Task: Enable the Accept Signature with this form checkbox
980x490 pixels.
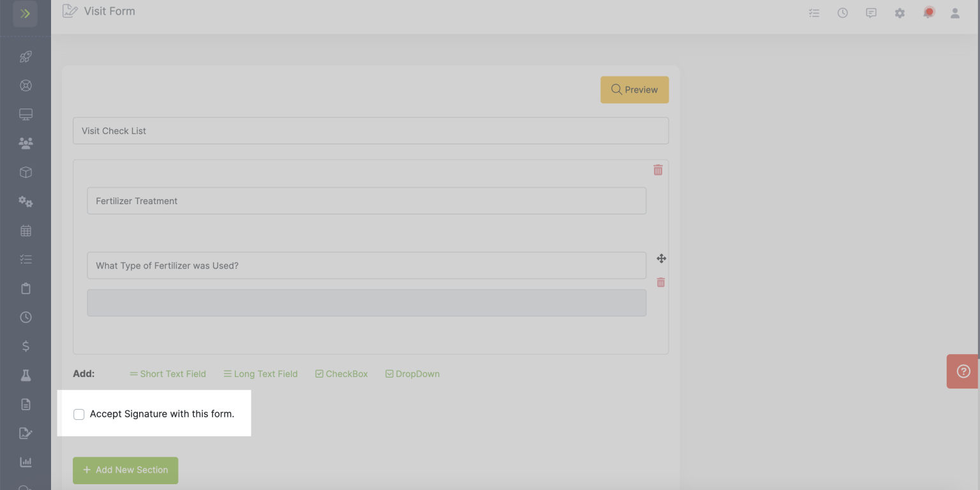Action: 78,413
